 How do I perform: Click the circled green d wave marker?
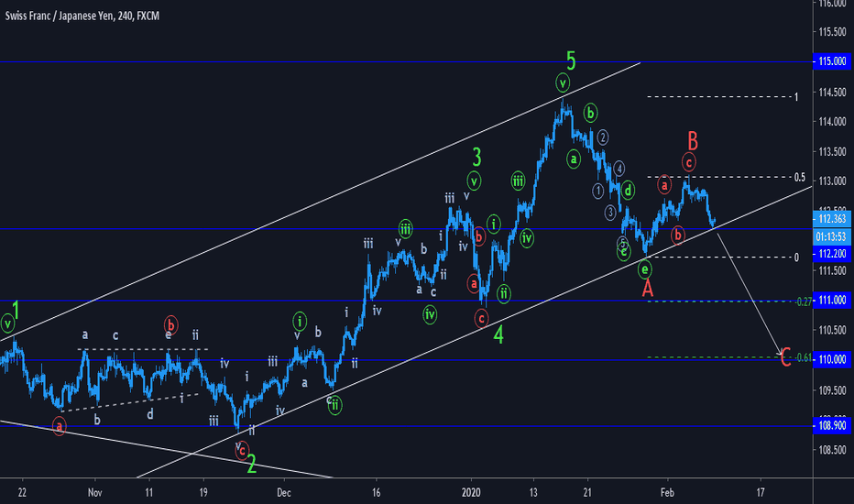pos(628,191)
